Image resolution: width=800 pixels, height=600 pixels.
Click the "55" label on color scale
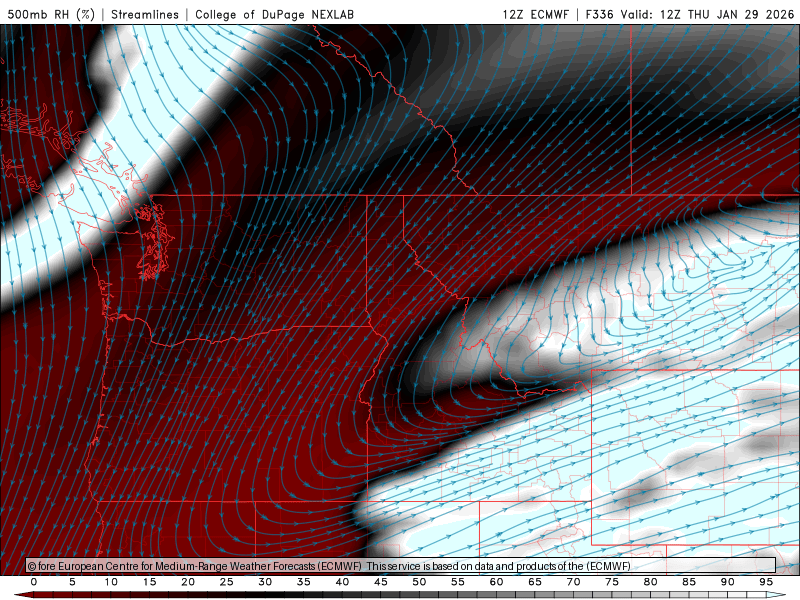(x=458, y=582)
